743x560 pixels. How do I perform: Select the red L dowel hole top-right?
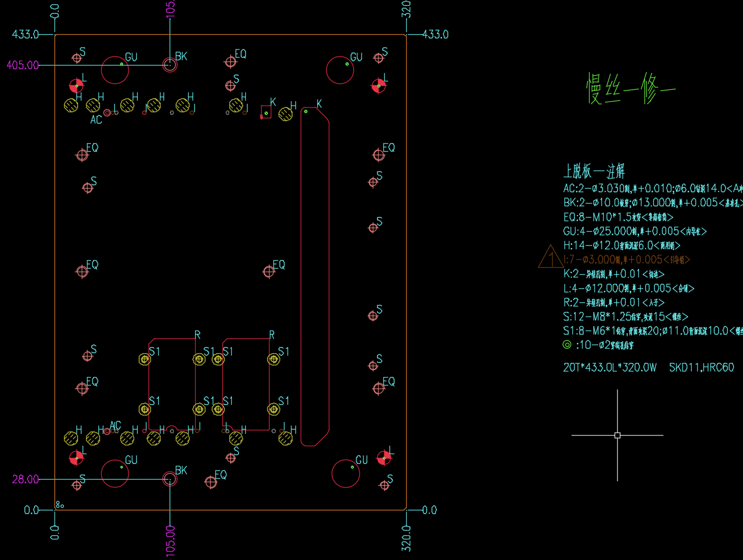click(x=379, y=85)
